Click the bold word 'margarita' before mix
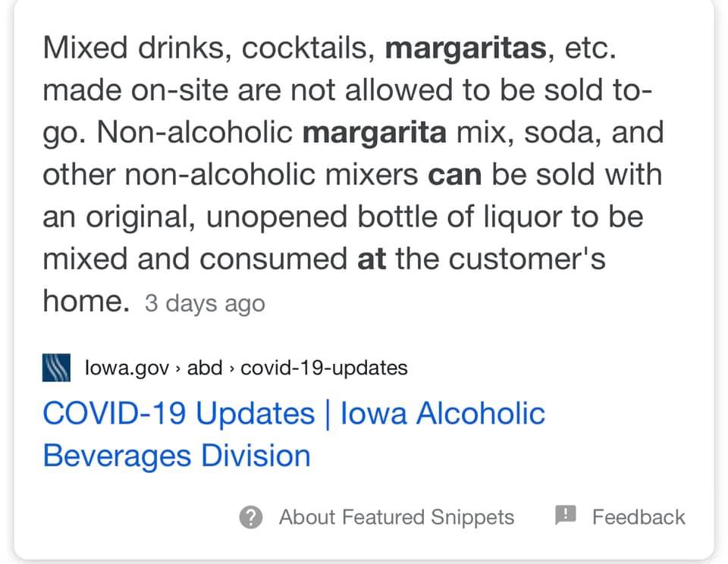728x564 pixels. [374, 133]
